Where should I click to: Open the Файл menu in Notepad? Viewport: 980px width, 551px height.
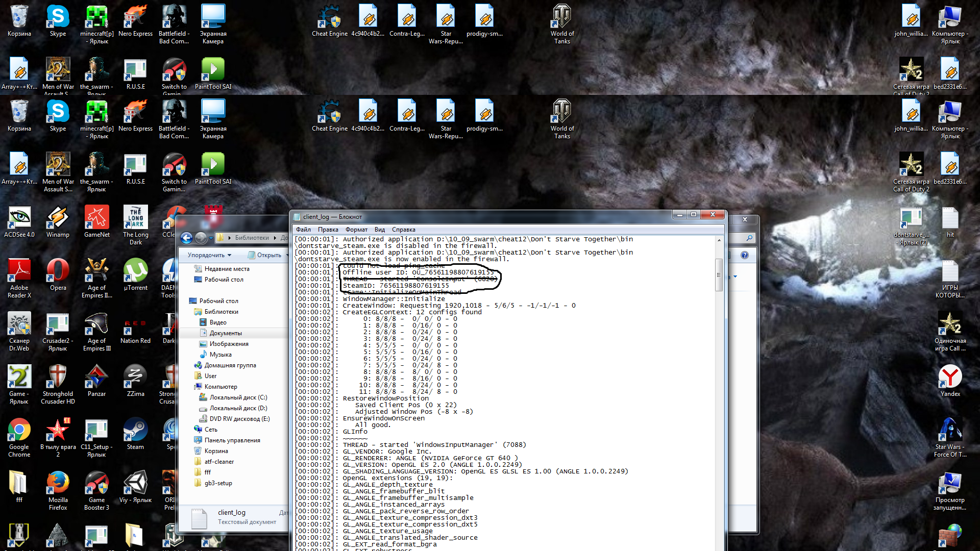[x=303, y=230]
